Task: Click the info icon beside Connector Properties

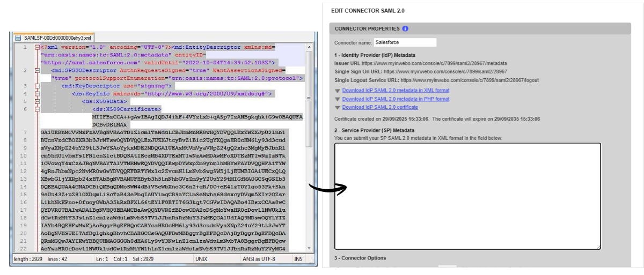Action: tap(405, 28)
